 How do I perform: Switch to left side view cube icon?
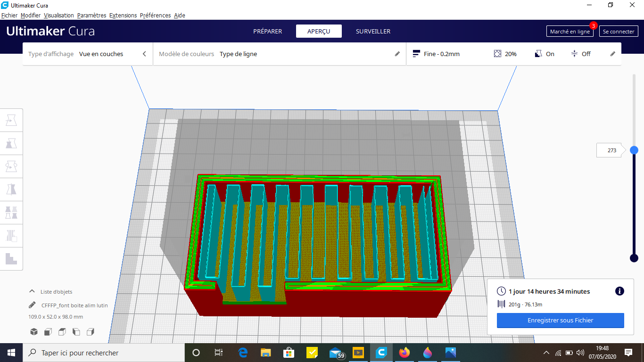click(76, 332)
